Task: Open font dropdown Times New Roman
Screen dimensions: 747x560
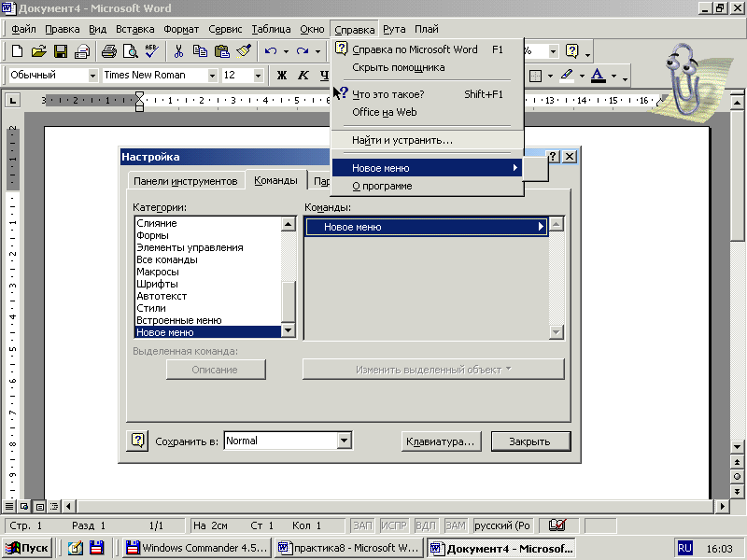Action: click(213, 76)
